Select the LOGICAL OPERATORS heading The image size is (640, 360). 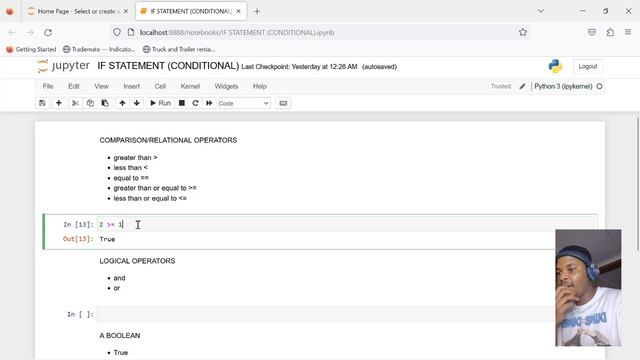[137, 261]
